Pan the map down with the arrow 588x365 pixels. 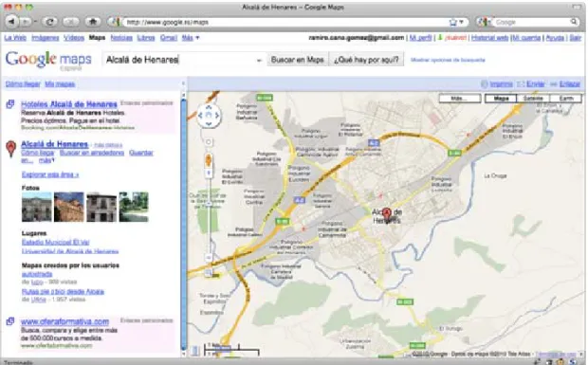tap(209, 123)
